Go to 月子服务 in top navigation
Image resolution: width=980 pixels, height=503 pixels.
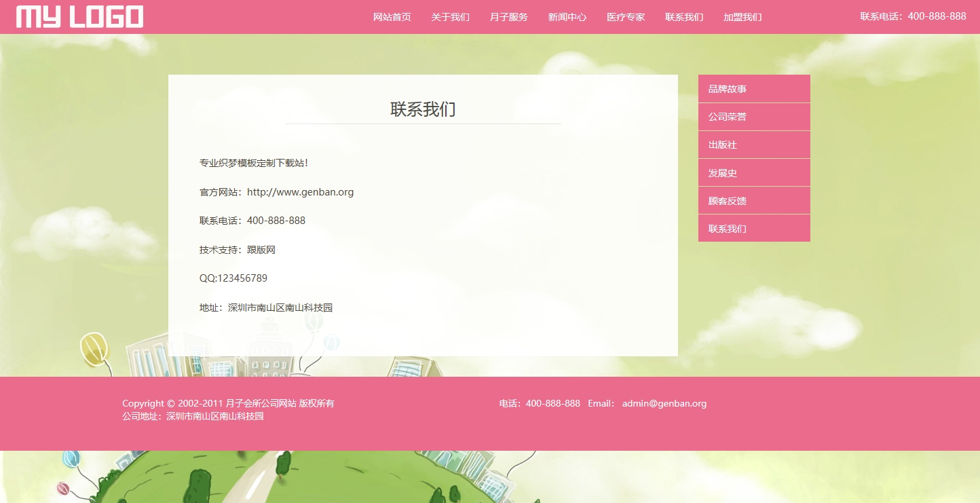tap(509, 17)
